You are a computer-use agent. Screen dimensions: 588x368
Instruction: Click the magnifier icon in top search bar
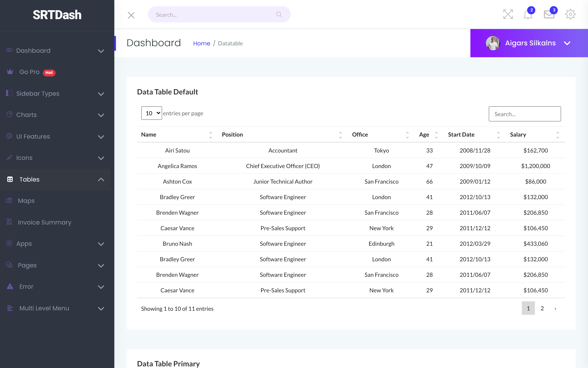279,15
